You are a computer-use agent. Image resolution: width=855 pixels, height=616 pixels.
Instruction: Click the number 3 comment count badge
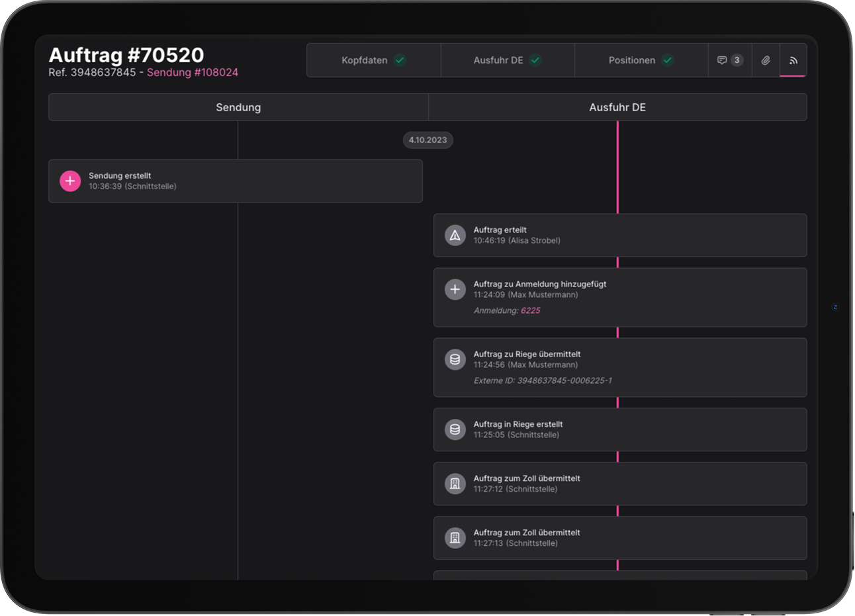pyautogui.click(x=737, y=60)
